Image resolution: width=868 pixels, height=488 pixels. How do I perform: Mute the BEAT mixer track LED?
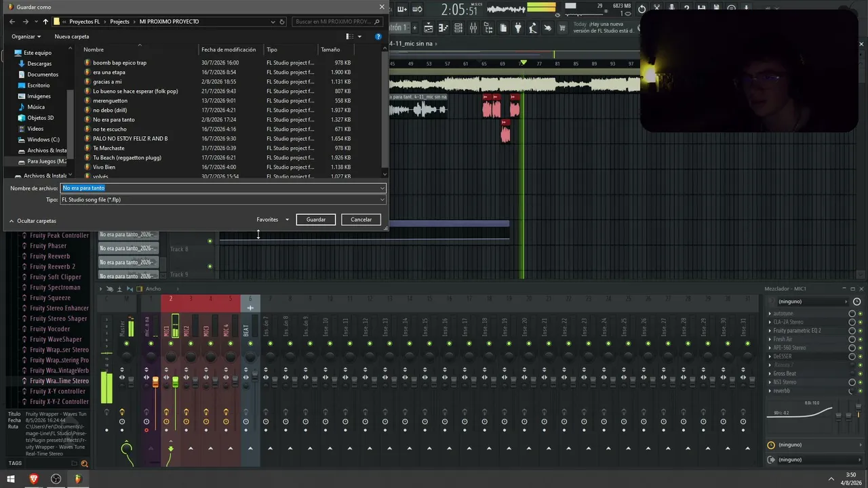click(x=250, y=344)
